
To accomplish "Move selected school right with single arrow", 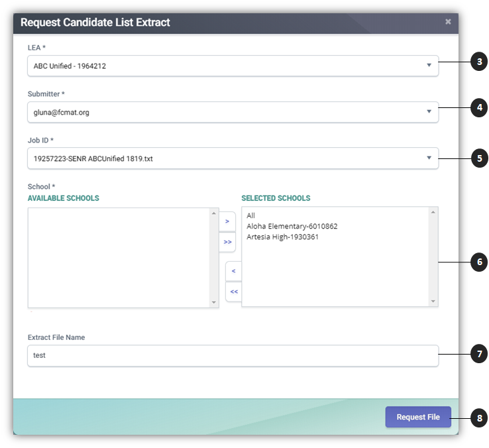I will click(227, 221).
